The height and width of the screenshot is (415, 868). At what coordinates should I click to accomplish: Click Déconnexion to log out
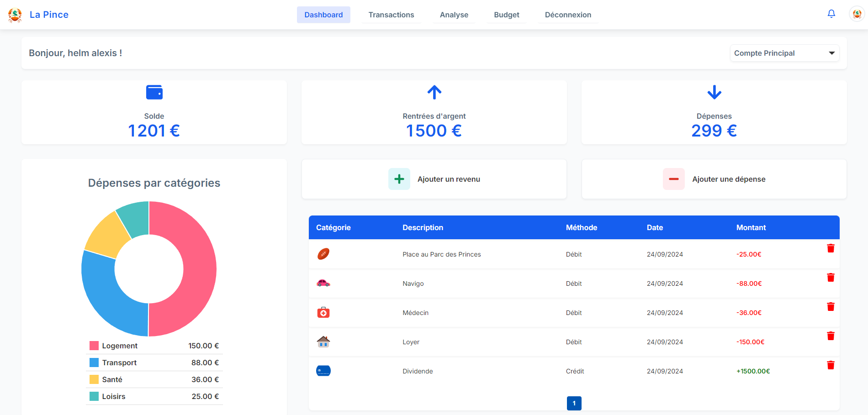(568, 15)
